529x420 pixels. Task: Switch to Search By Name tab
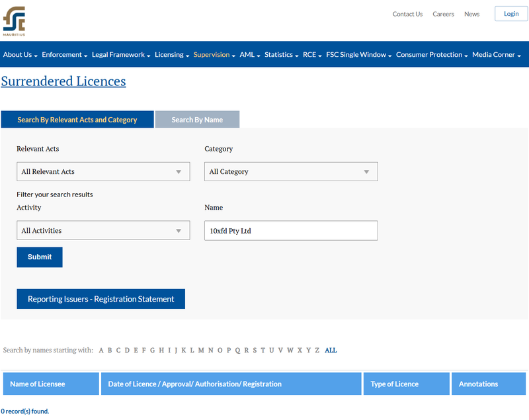[x=197, y=120]
